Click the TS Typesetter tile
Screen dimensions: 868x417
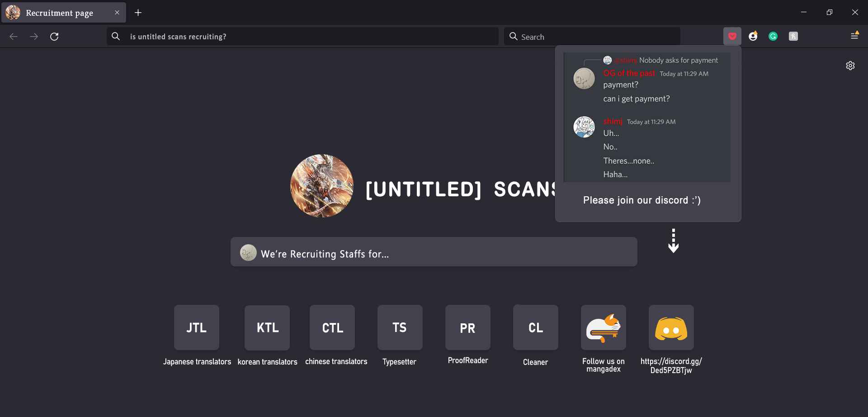pyautogui.click(x=400, y=327)
